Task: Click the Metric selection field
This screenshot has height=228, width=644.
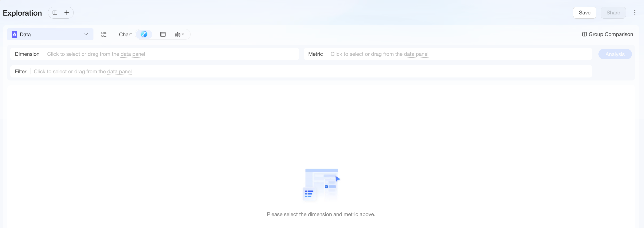Action: [448, 54]
